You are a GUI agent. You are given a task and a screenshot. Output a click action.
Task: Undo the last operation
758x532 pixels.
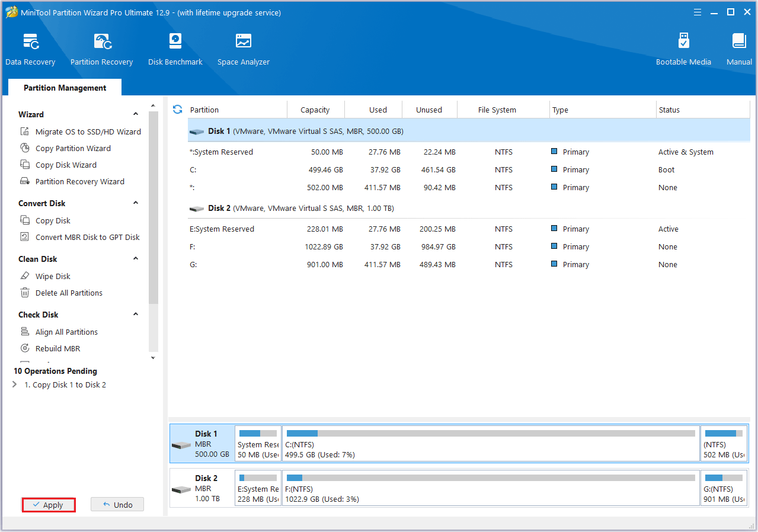pos(117,504)
